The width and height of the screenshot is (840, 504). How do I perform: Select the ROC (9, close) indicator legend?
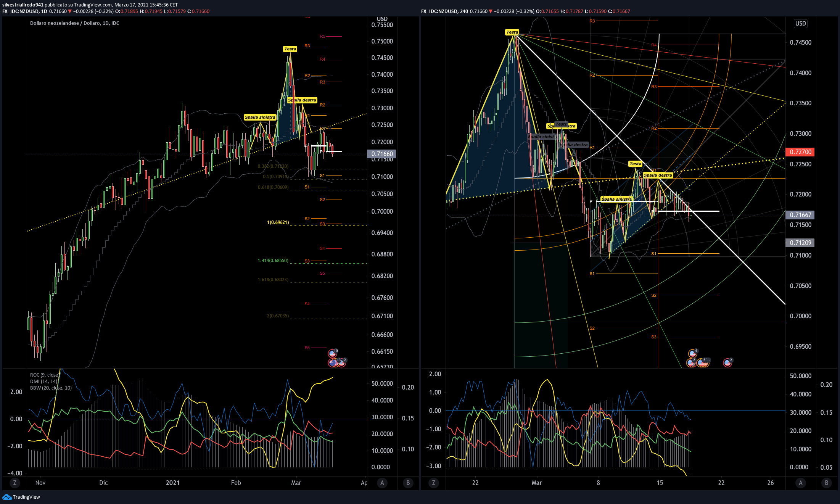click(44, 375)
